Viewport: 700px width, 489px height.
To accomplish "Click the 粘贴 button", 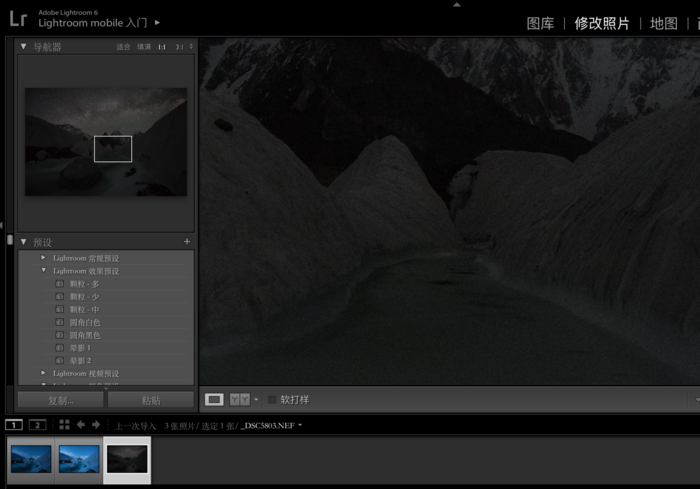I will (151, 400).
